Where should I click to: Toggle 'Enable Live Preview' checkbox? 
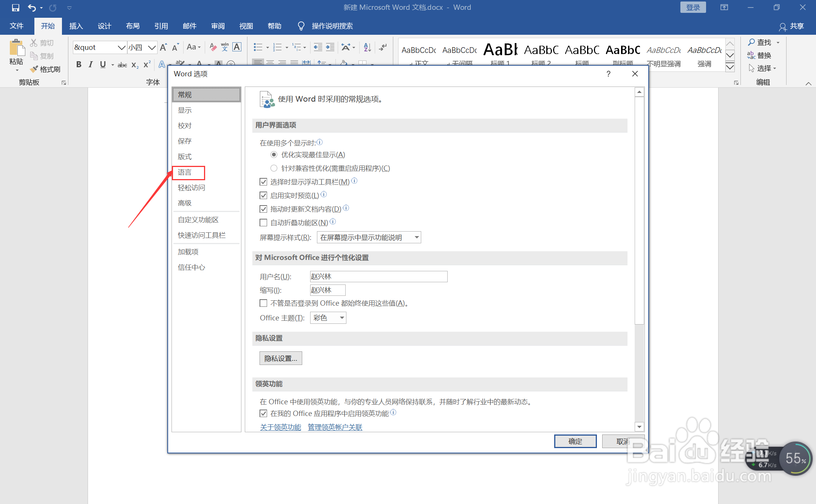pos(263,196)
